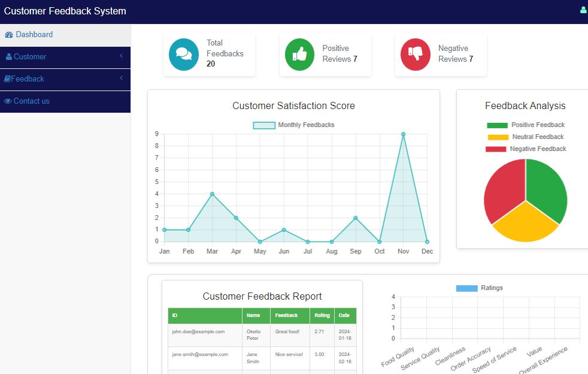Click the Feedback book icon in sidebar
Screen dimensions: 588x374
(7, 79)
